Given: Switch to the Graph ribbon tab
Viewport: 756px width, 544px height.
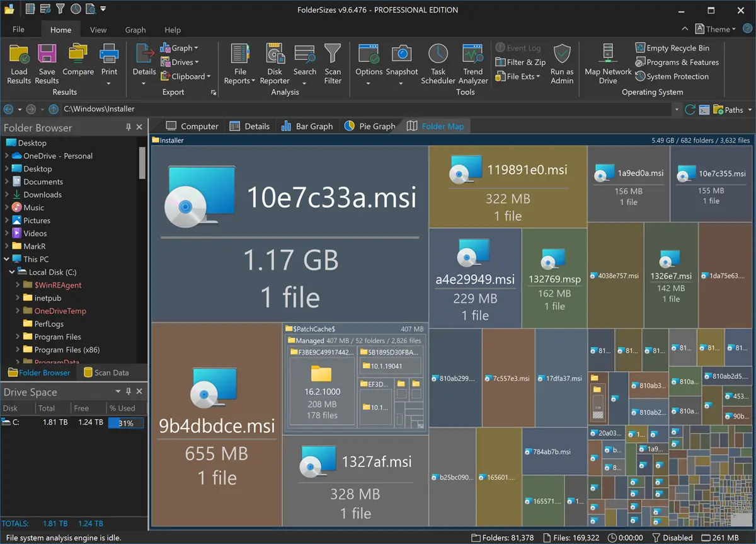Looking at the screenshot, I should coord(135,30).
